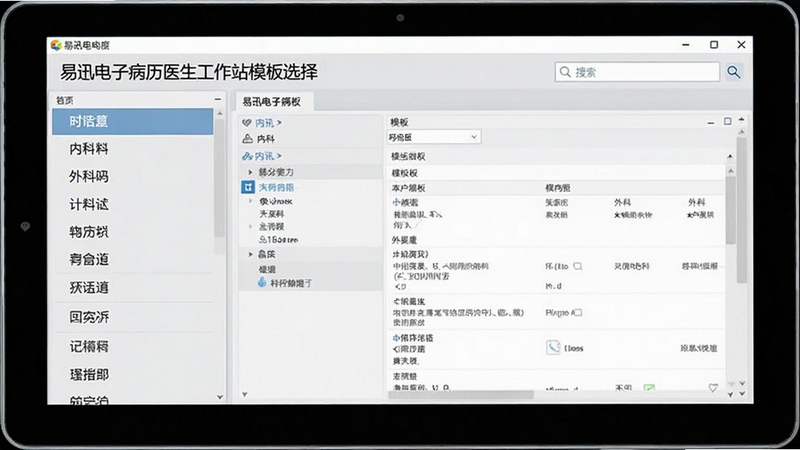Tick the checkbox beside the first template entry's code
This screenshot has width=800, height=450.
pyautogui.click(x=578, y=266)
